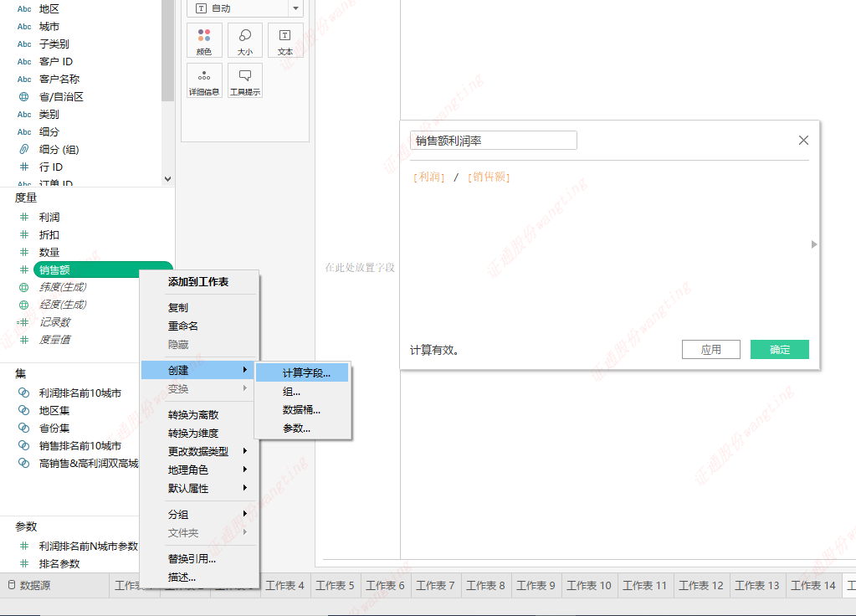Screen dimensions: 856x616
Task: Open the 文本 text marks card
Action: click(x=285, y=40)
